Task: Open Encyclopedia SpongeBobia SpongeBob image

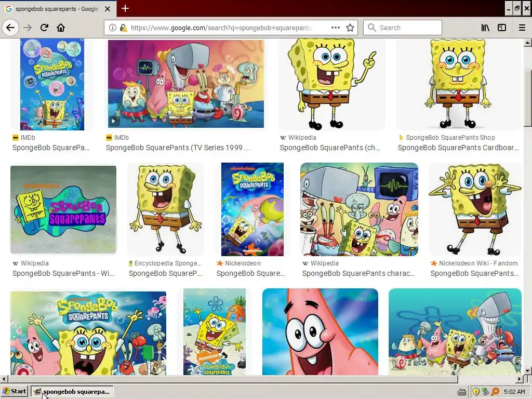Action: (x=165, y=209)
